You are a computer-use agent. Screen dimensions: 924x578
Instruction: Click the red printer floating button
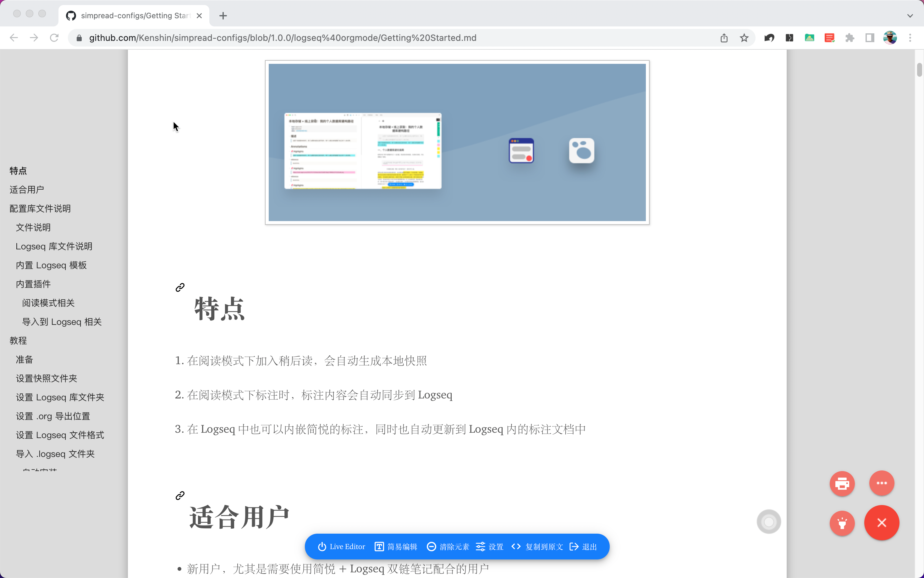(x=842, y=484)
